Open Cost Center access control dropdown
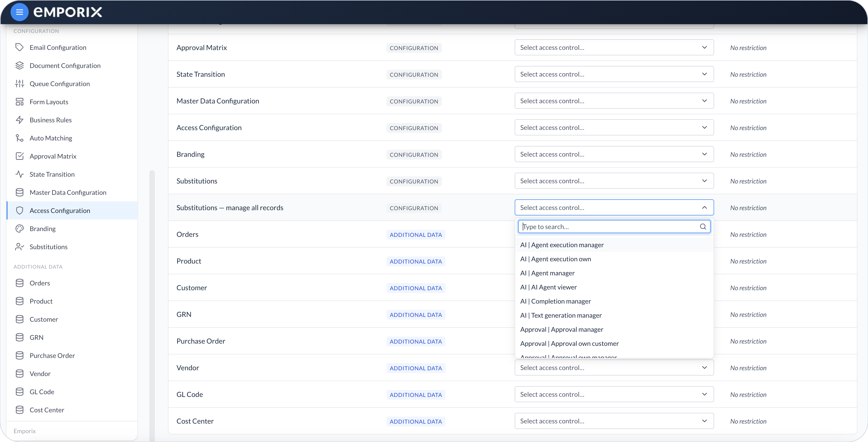Viewport: 868px width, 442px height. pos(614,421)
